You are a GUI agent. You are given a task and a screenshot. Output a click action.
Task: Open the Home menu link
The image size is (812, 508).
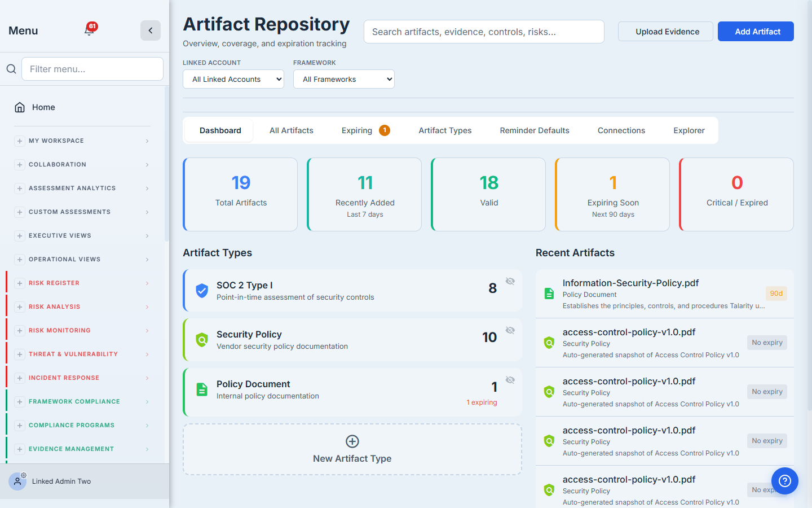pos(82,107)
